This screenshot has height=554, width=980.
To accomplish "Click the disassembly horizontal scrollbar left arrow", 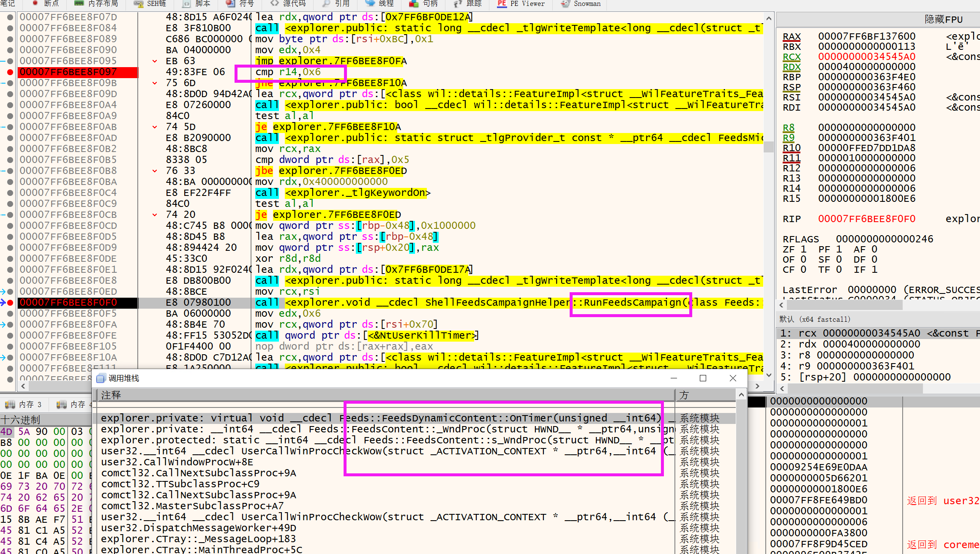I will pyautogui.click(x=23, y=386).
